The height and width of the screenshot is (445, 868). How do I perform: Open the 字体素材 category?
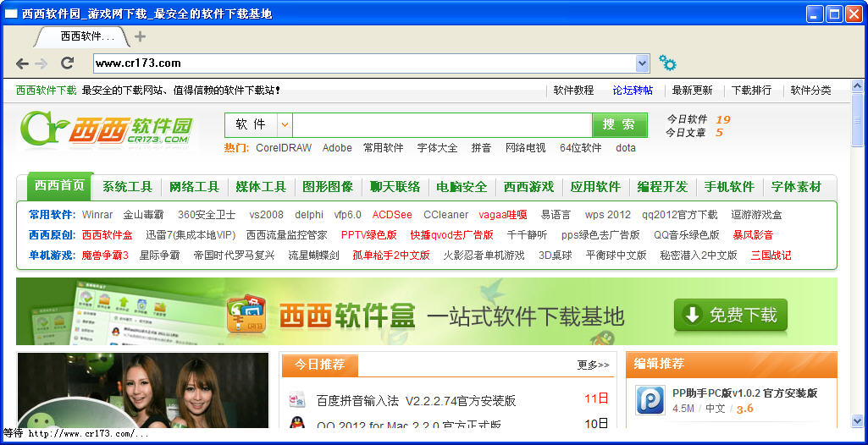[x=796, y=188]
